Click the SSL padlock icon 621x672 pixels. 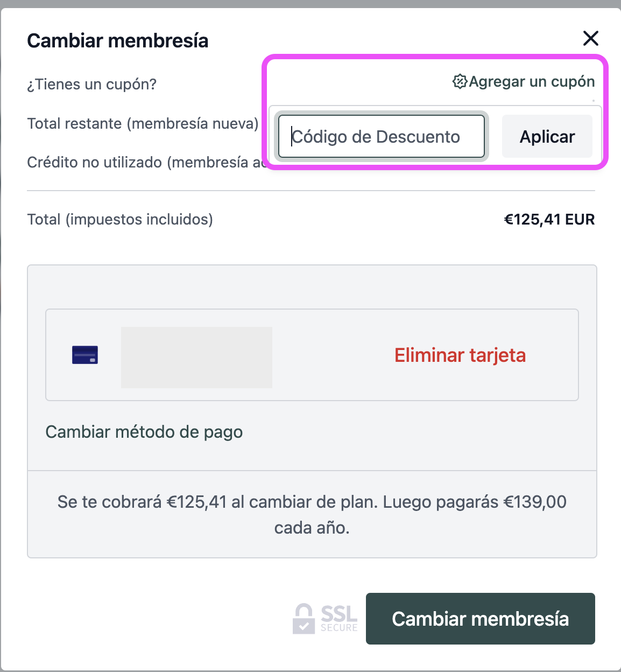304,619
